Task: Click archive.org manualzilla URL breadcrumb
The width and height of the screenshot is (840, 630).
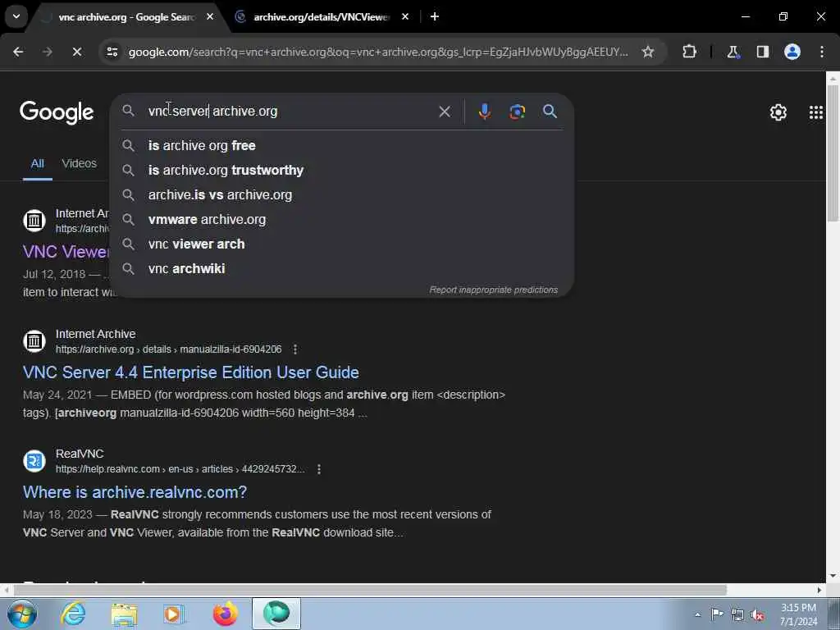Action: coord(169,349)
